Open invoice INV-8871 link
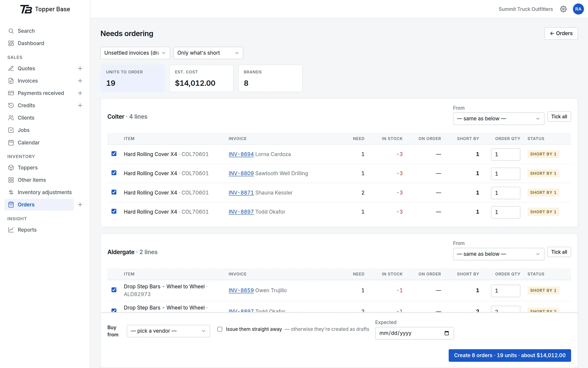588x368 pixels. (x=241, y=193)
